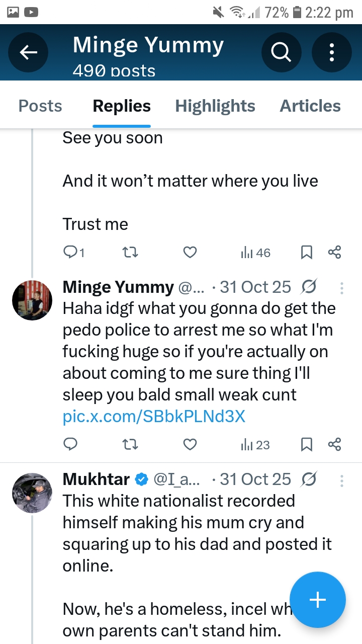This screenshot has width=362, height=644.
Task: Share the 'Trust me' post
Action: coord(334,252)
